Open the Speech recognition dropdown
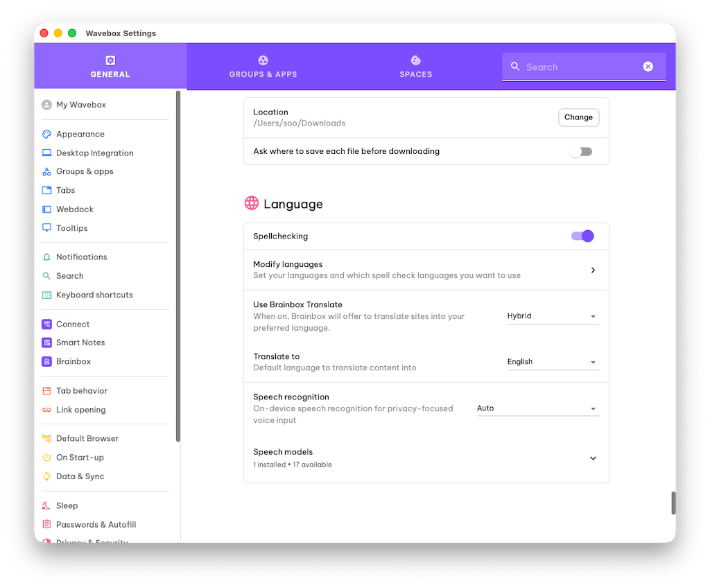The image size is (710, 588). click(537, 408)
